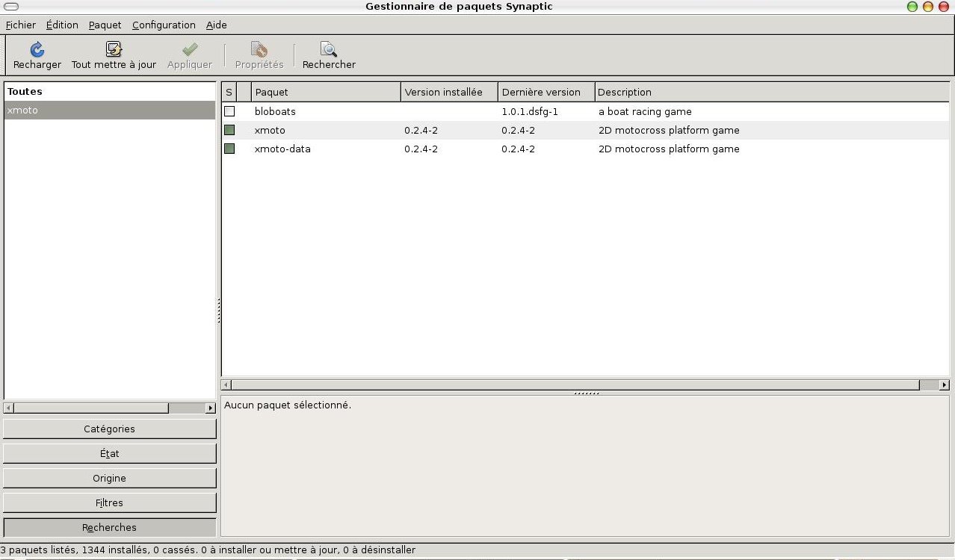The width and height of the screenshot is (955, 560).
Task: Open the Édition menu
Action: [62, 25]
